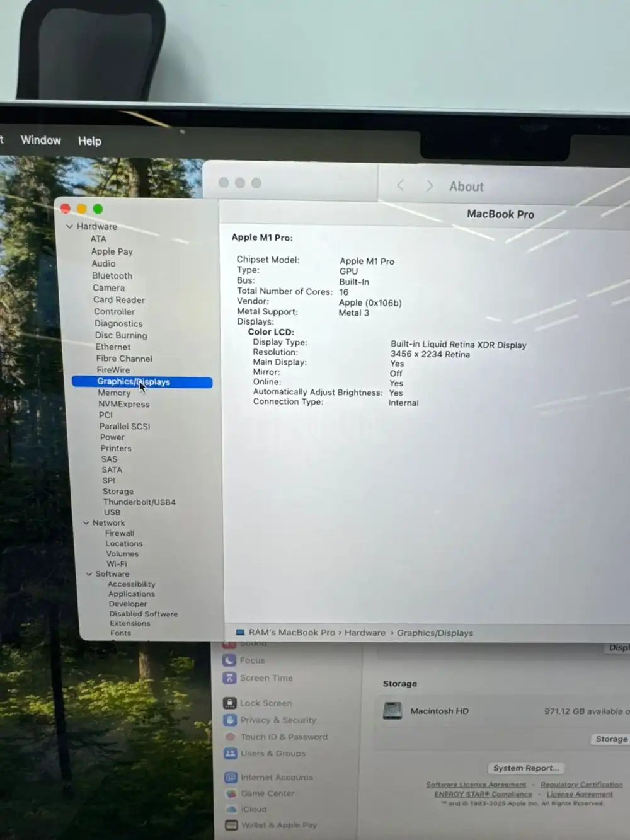Collapse the Software tree section
Image resolution: width=630 pixels, height=840 pixels.
[89, 574]
